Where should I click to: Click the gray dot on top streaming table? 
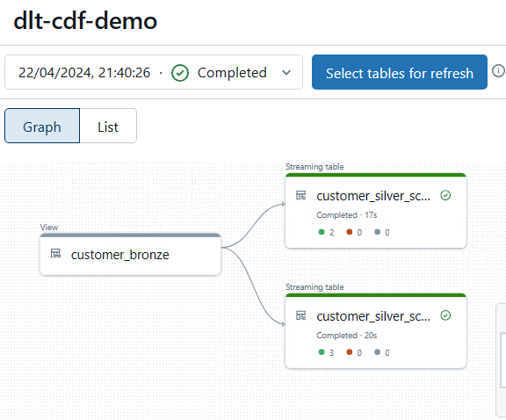click(x=377, y=232)
